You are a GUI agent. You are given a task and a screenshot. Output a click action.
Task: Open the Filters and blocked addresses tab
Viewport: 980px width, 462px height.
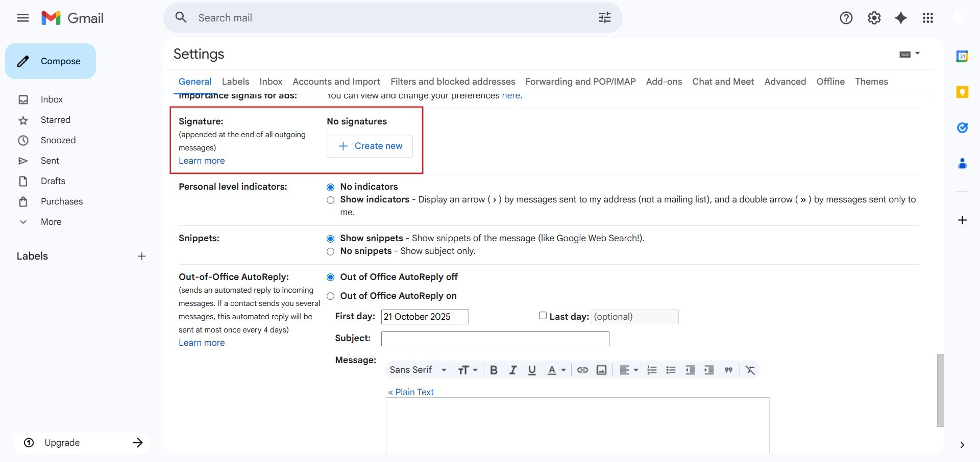[452, 82]
